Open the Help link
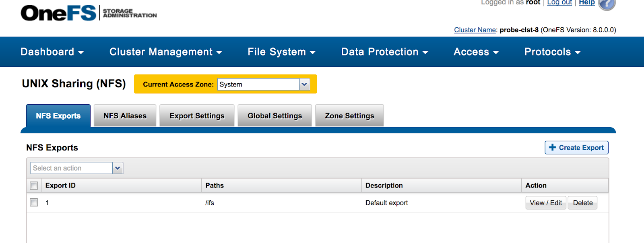Image resolution: width=644 pixels, height=243 pixels. point(587,2)
